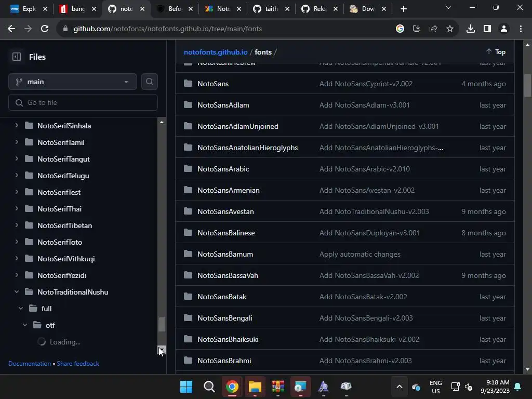Click the Go to file search box
Viewport: 532px width, 399px height.
(x=83, y=102)
